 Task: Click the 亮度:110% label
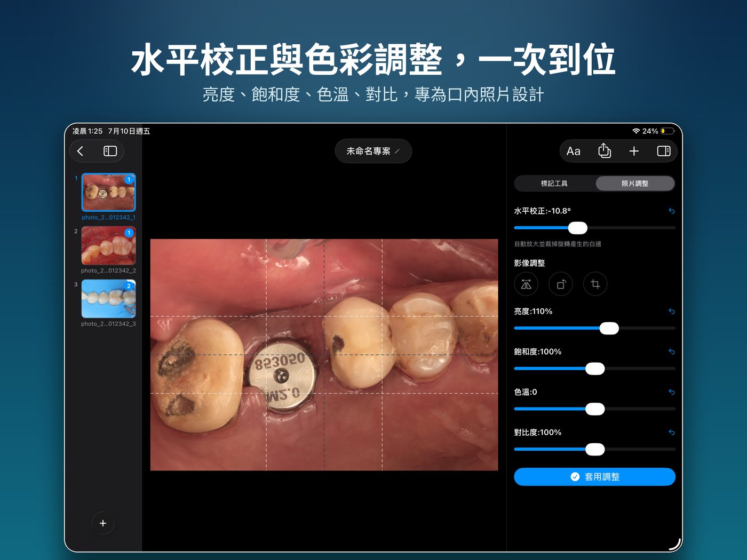(x=533, y=311)
